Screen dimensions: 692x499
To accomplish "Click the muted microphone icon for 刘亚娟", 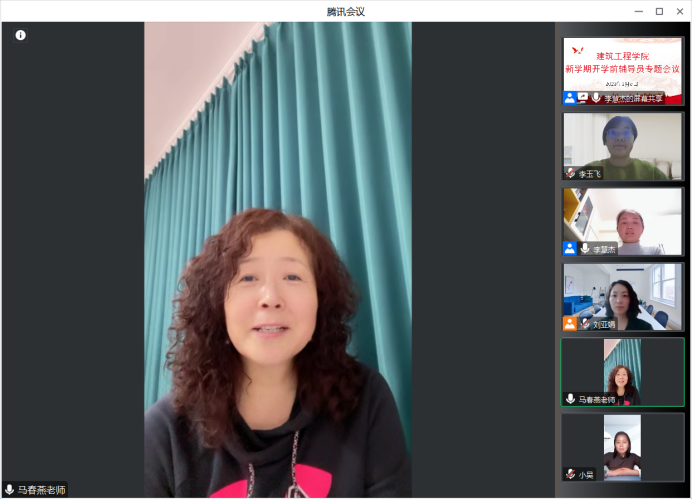I will [585, 323].
